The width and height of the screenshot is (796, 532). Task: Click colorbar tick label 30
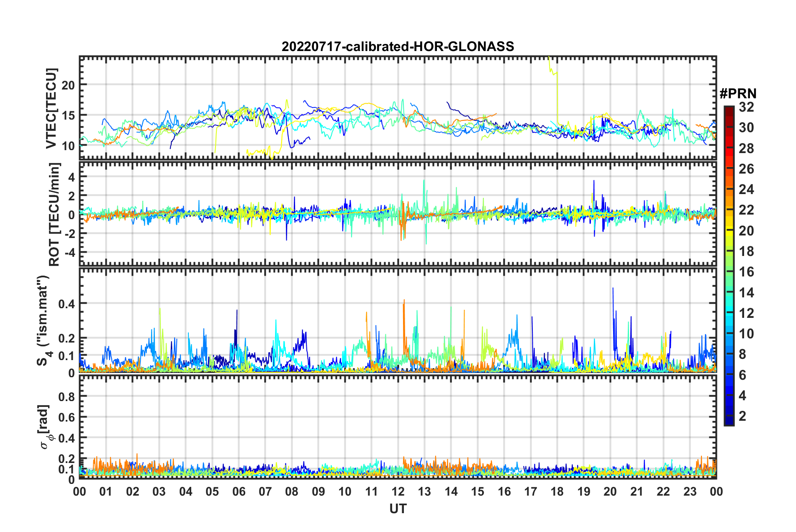click(x=746, y=128)
